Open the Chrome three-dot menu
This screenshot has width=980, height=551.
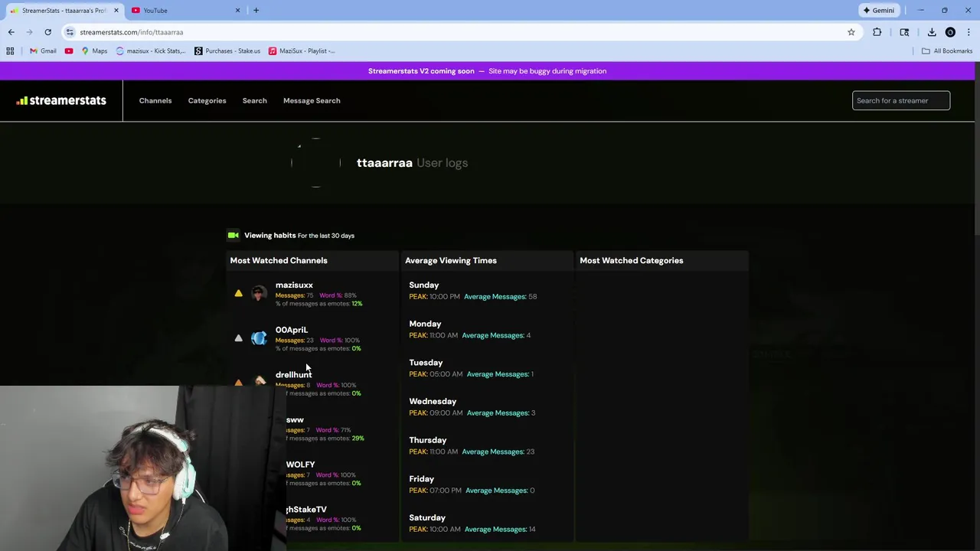(x=969, y=32)
